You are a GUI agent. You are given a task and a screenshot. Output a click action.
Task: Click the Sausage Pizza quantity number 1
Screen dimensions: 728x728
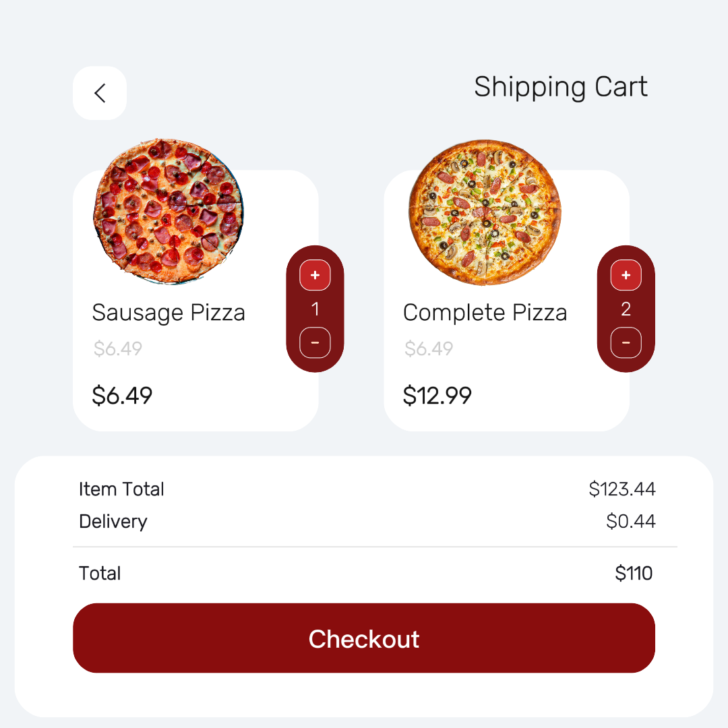point(315,309)
